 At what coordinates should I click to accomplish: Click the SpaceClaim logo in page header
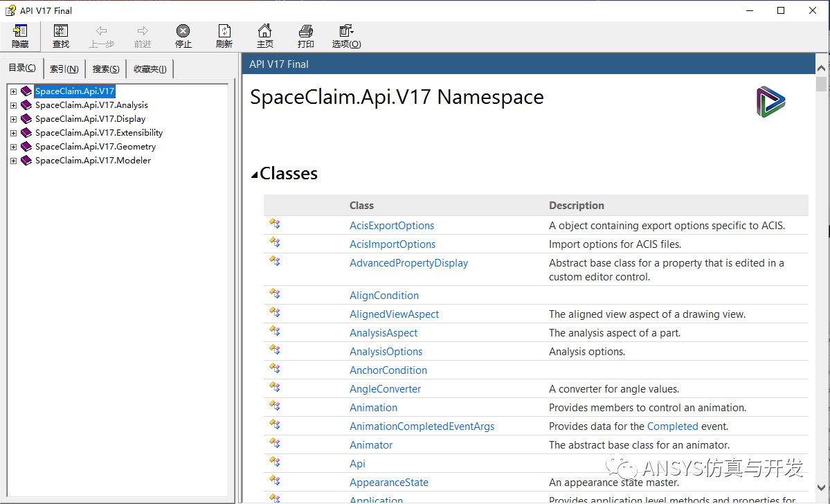(770, 102)
